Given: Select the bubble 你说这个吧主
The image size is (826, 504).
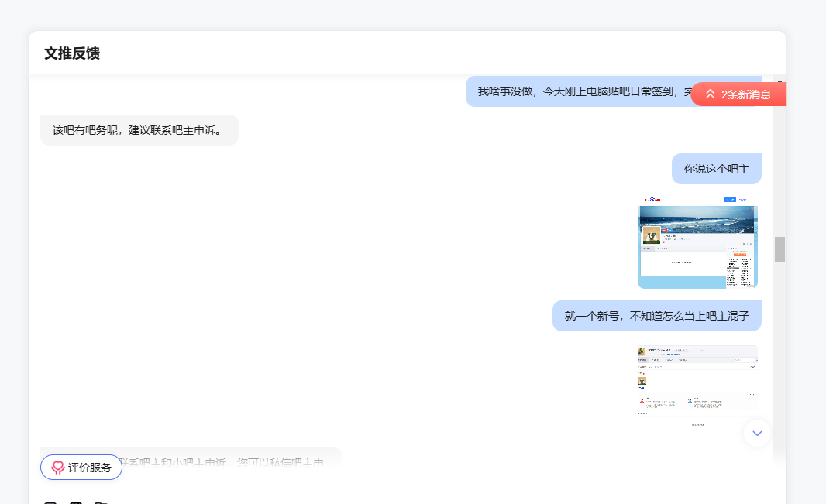Looking at the screenshot, I should click(717, 169).
